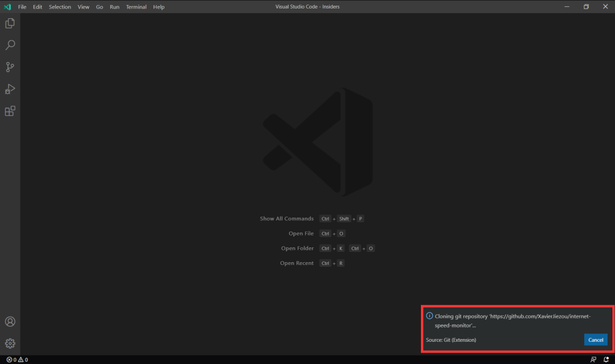The height and width of the screenshot is (364, 615).
Task: Click the Open File label
Action: (301, 234)
